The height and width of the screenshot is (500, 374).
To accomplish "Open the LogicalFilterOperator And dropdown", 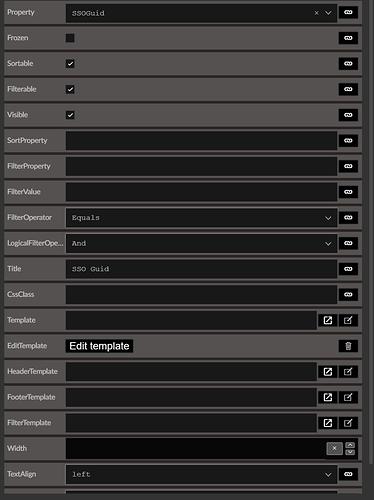I will tap(201, 243).
